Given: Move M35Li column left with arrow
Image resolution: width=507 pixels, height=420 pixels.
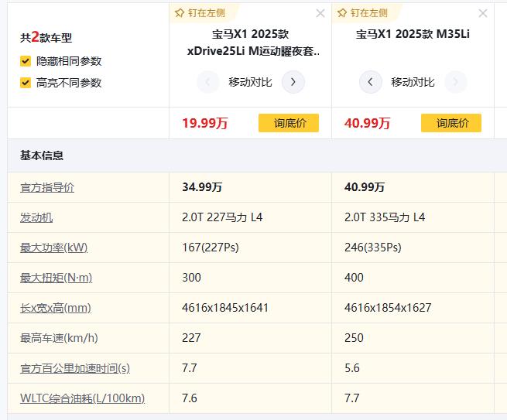Looking at the screenshot, I should pyautogui.click(x=371, y=82).
